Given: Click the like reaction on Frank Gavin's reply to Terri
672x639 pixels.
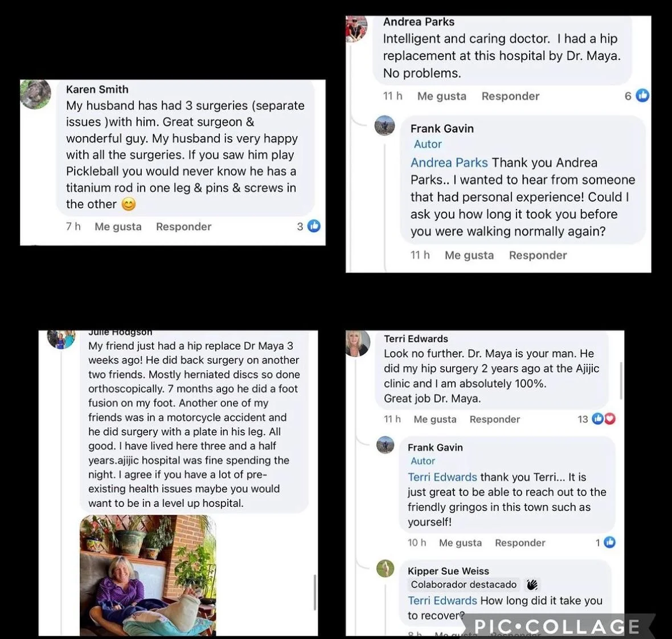Looking at the screenshot, I should [x=609, y=543].
